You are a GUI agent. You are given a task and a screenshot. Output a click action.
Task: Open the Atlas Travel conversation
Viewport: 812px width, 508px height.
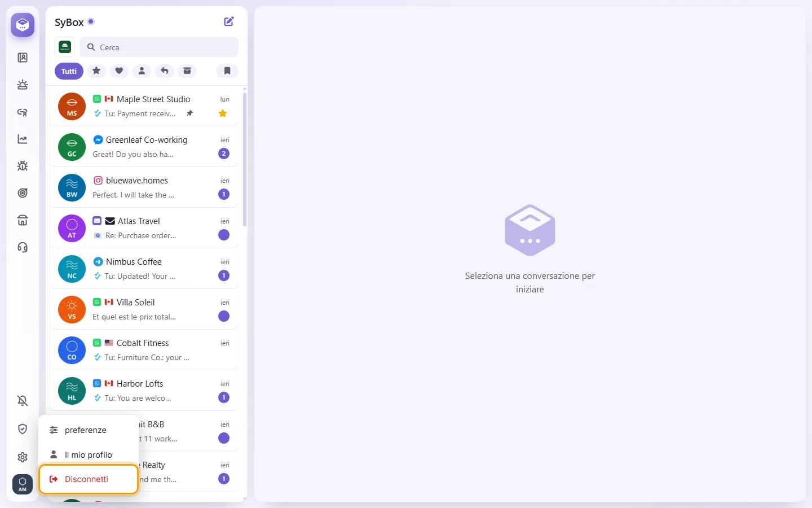[144, 228]
